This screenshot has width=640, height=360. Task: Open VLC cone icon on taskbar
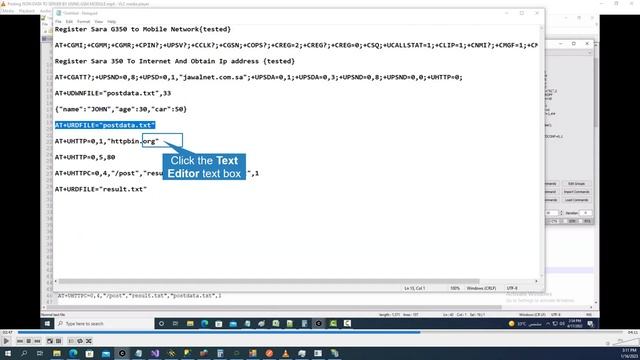[x=285, y=353]
